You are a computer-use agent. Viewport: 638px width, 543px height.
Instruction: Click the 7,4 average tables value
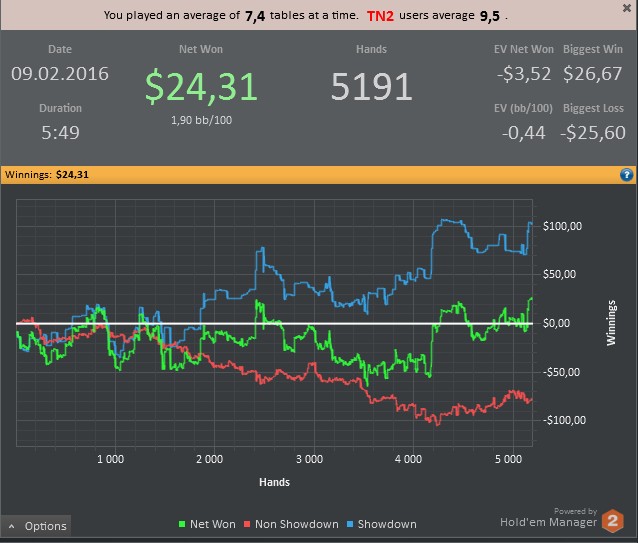coord(255,16)
